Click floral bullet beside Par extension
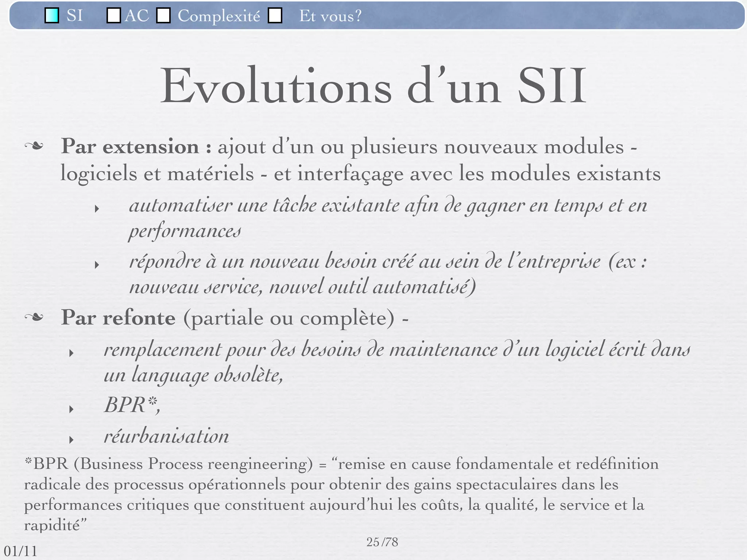 34,147
